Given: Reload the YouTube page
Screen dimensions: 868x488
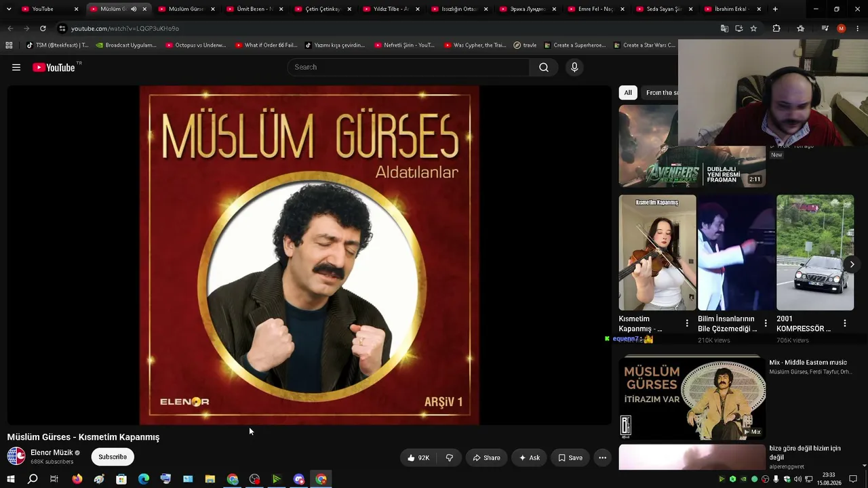Looking at the screenshot, I should 43,28.
